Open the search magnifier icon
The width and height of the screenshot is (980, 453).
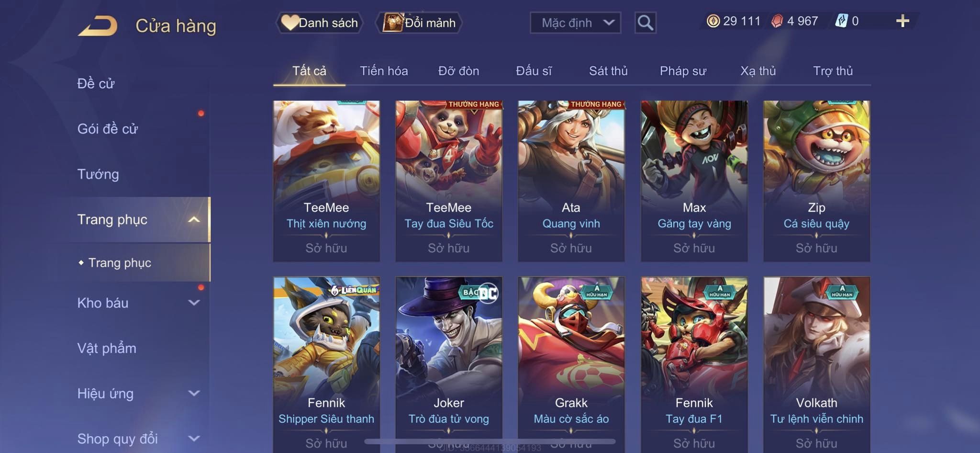click(x=645, y=23)
